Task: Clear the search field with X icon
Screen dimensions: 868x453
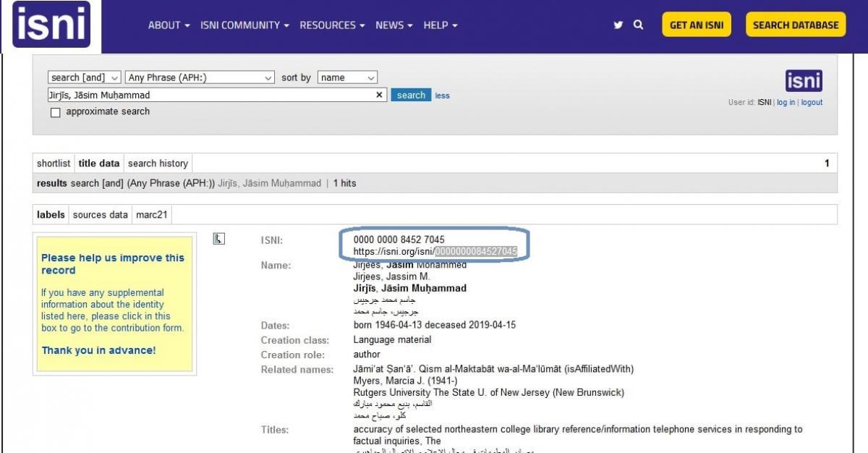Action: (379, 95)
